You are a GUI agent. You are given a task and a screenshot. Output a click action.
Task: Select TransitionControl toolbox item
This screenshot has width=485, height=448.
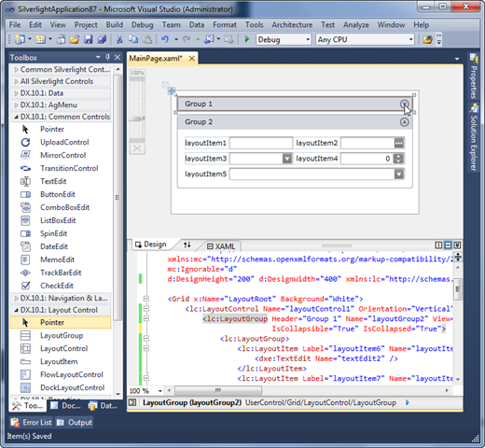pos(69,168)
